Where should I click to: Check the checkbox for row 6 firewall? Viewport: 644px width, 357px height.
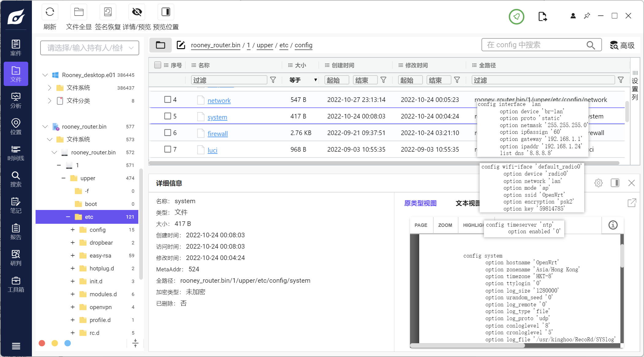tap(167, 133)
